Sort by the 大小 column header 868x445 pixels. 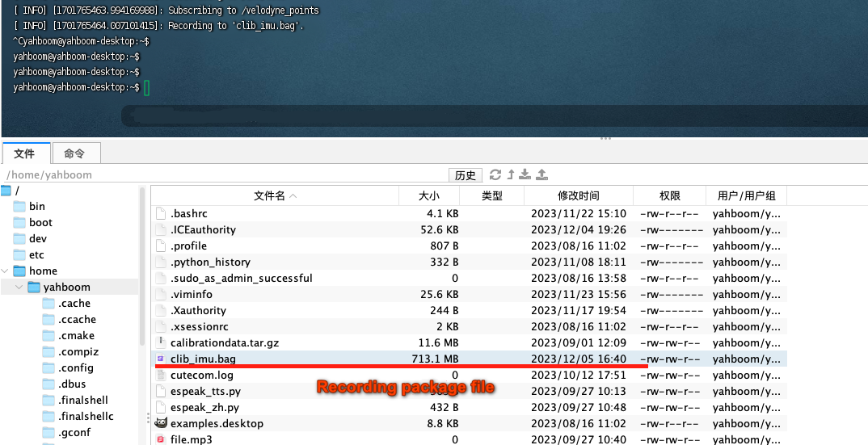[x=429, y=196]
